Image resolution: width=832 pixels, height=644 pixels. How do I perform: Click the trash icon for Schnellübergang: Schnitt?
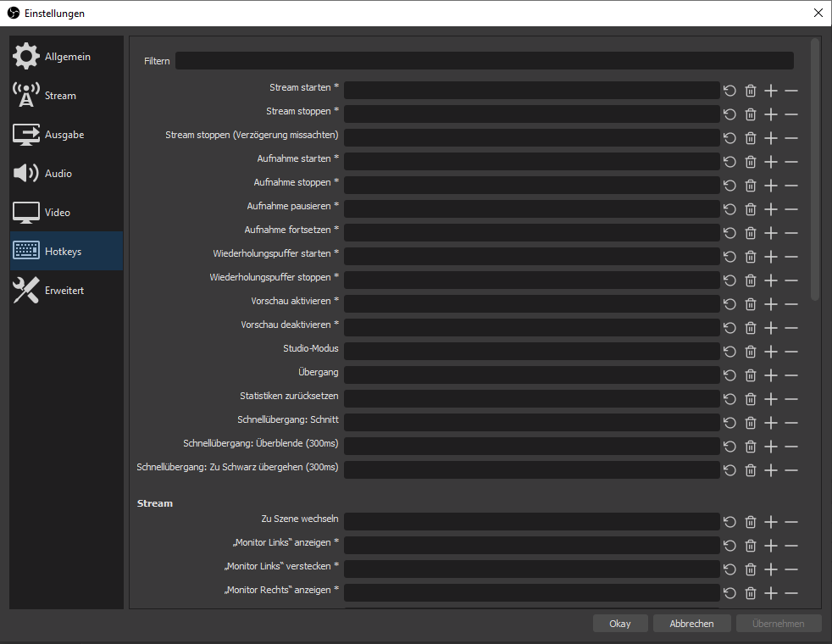click(x=750, y=423)
